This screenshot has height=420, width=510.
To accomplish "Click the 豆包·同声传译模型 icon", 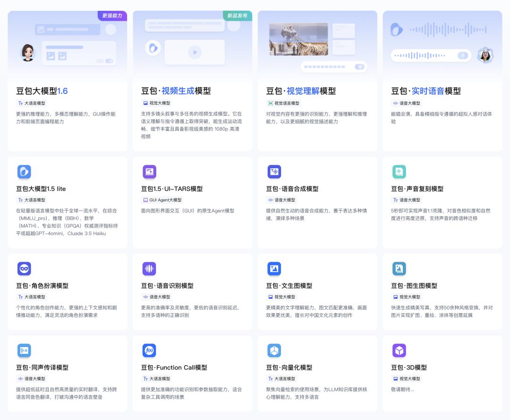I will tap(24, 351).
